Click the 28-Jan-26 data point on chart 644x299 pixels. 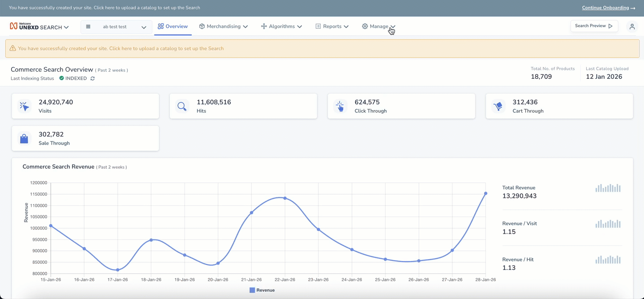tap(485, 193)
